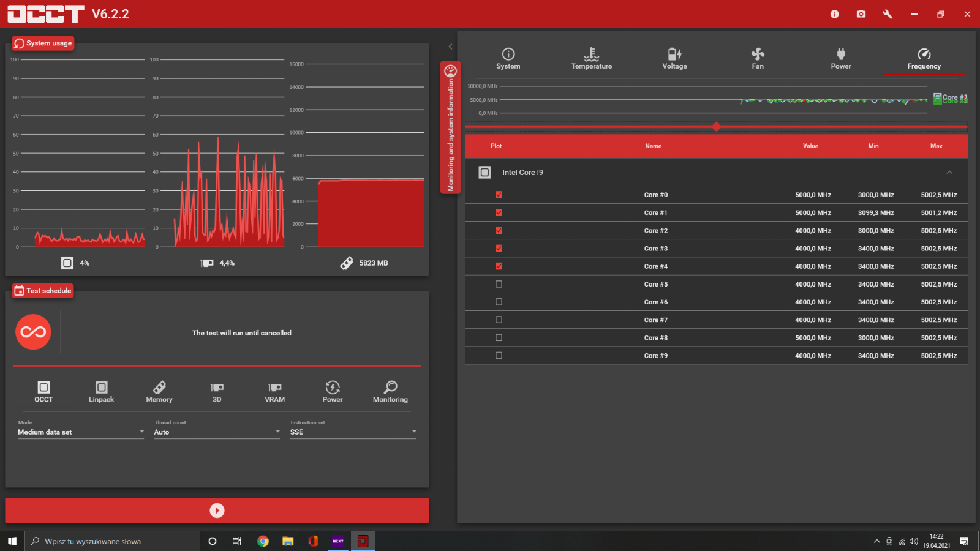
Task: Click the Intel Core i9 chip icon
Action: (x=484, y=173)
